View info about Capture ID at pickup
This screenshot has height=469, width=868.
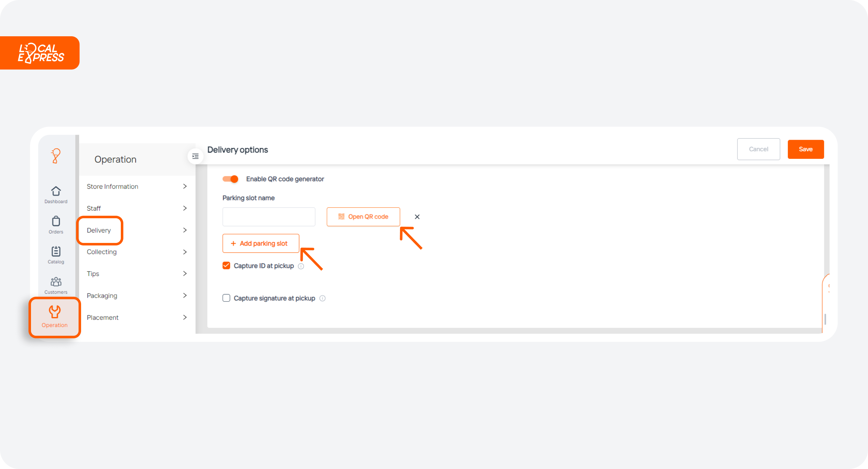(301, 266)
